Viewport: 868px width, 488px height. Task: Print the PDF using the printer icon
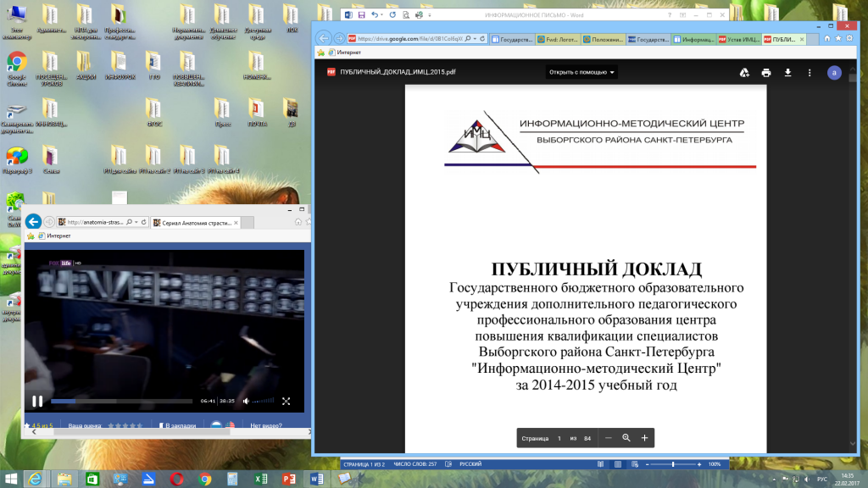(766, 73)
